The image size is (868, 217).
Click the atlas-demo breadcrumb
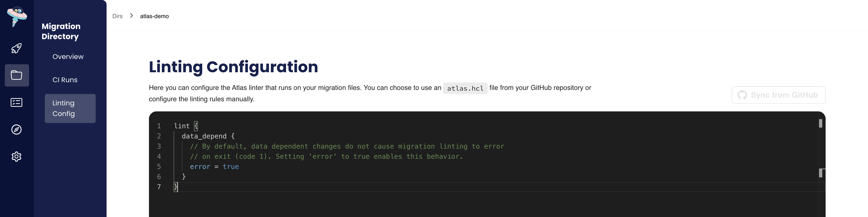[154, 16]
